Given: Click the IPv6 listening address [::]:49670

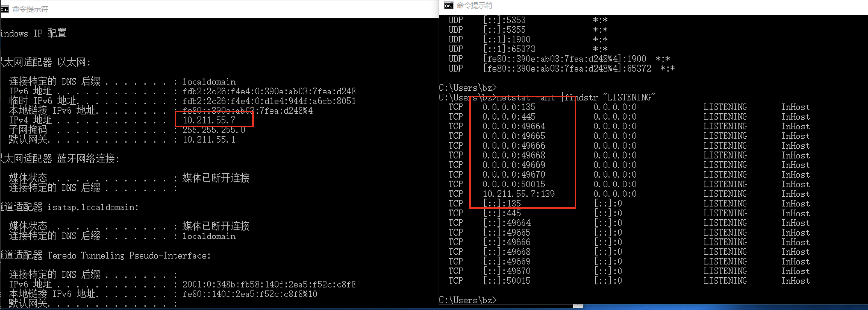Looking at the screenshot, I should pos(507,271).
